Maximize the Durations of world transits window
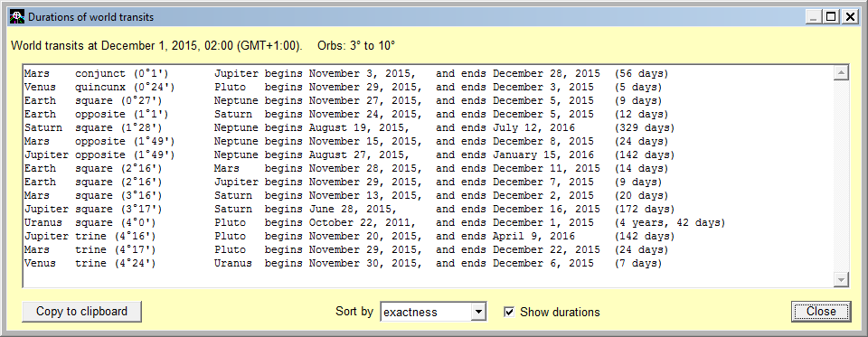The image size is (868, 337). [x=830, y=17]
